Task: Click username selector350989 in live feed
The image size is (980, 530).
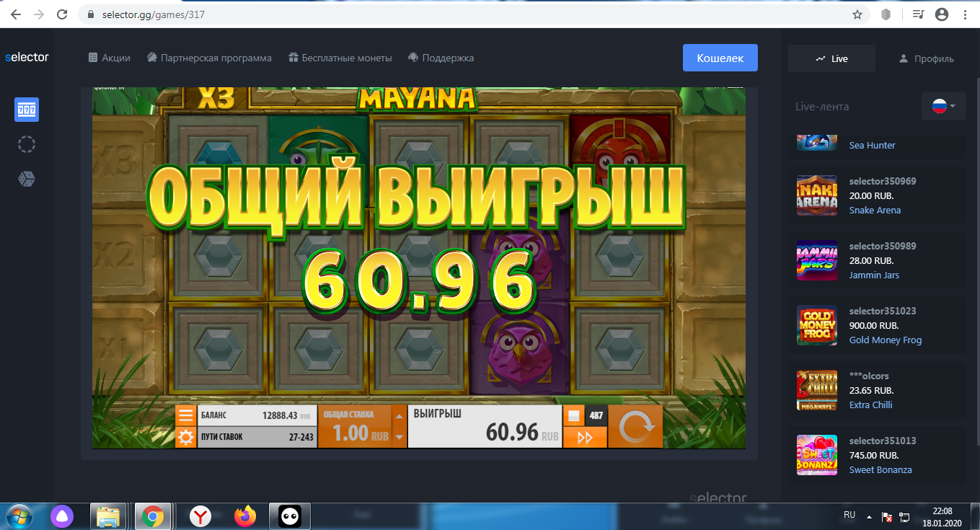Action: (x=883, y=246)
